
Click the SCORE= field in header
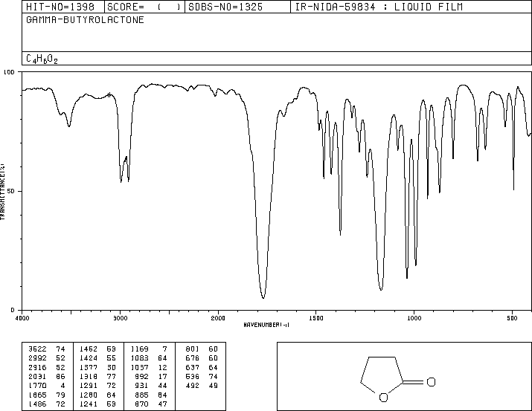[x=144, y=7]
